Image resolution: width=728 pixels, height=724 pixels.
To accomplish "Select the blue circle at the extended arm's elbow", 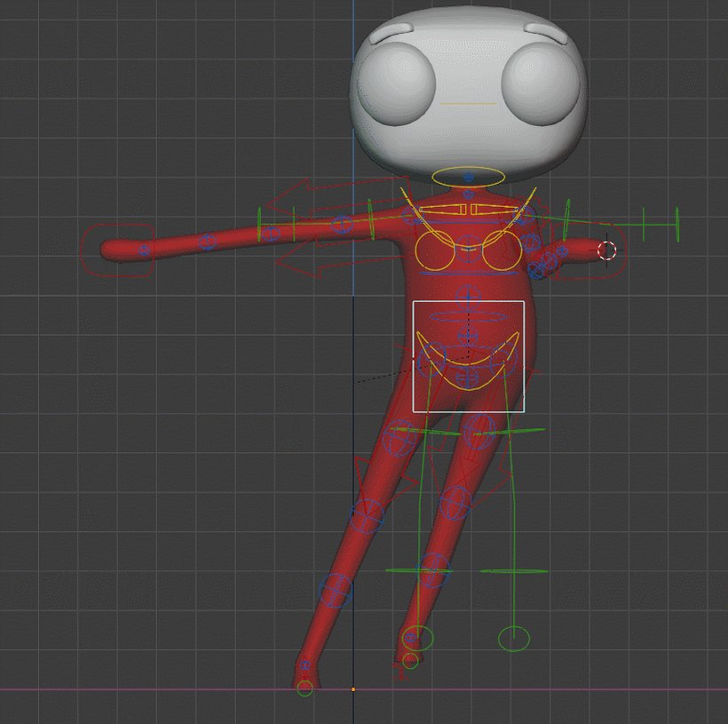I will point(271,233).
